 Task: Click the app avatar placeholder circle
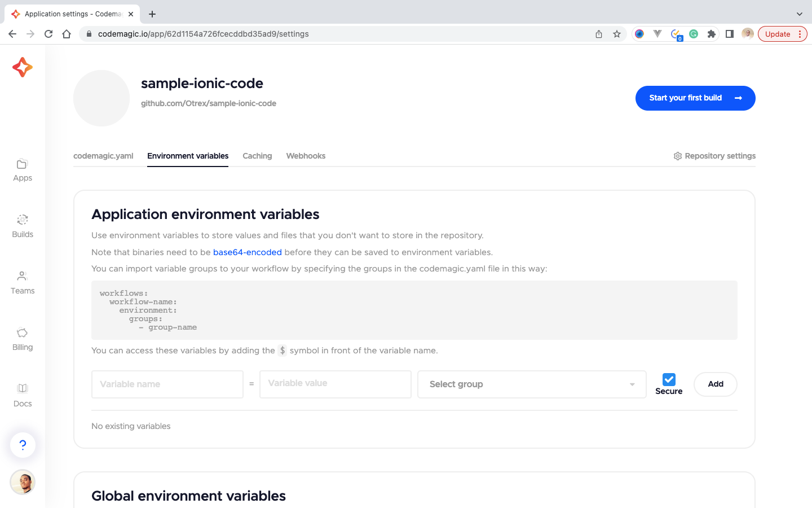[101, 98]
